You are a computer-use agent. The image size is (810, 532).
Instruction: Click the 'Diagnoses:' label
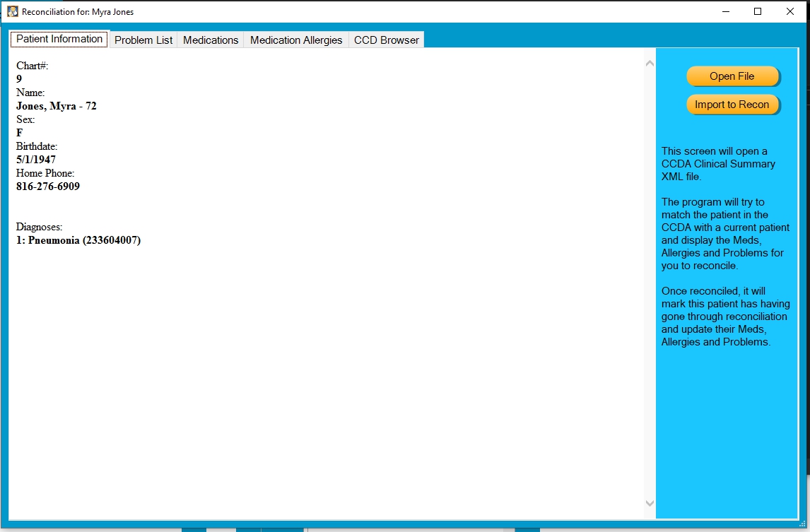(40, 227)
